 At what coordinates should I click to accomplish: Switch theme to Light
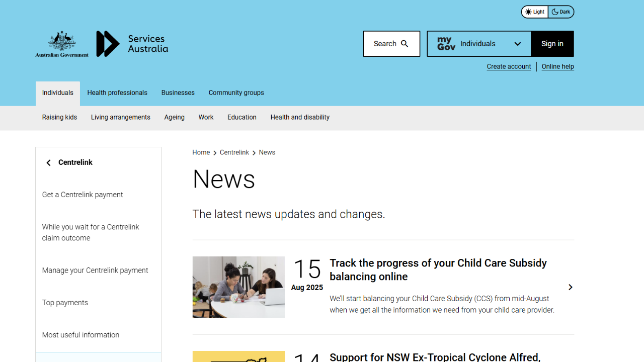pos(535,12)
